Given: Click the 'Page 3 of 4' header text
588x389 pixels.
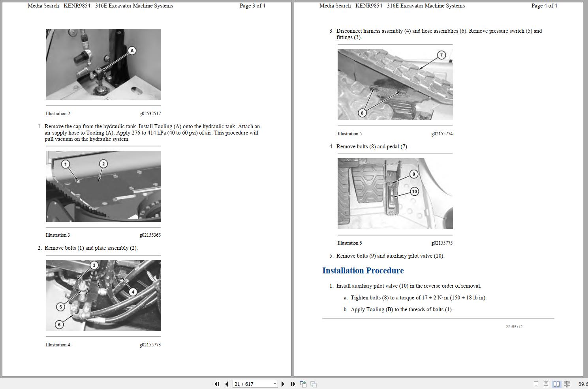Looking at the screenshot, I should [252, 6].
